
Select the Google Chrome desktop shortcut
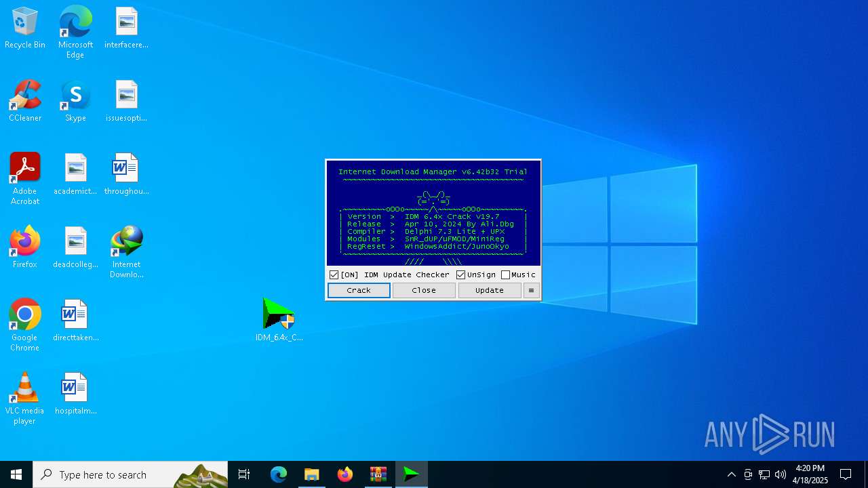tap(25, 325)
